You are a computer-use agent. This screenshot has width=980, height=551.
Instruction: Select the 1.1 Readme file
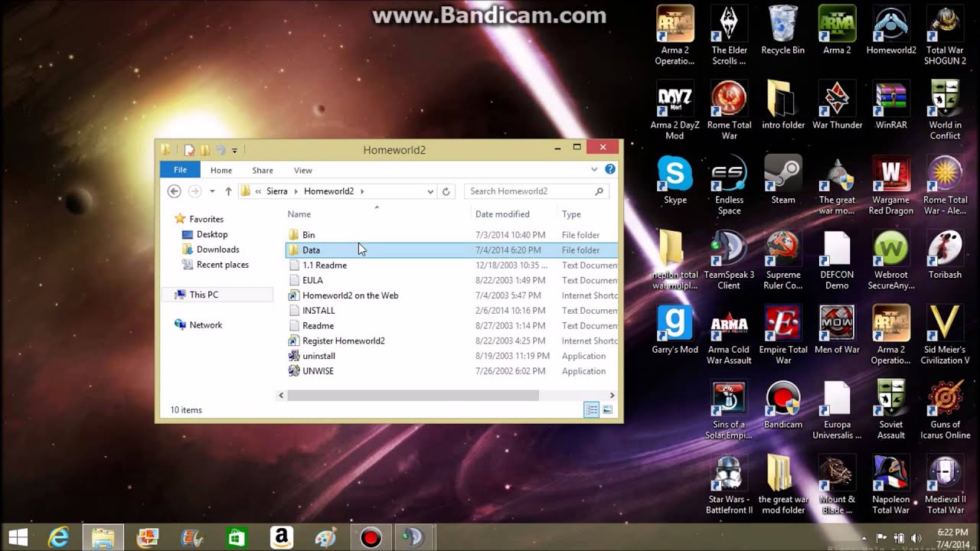452,266
